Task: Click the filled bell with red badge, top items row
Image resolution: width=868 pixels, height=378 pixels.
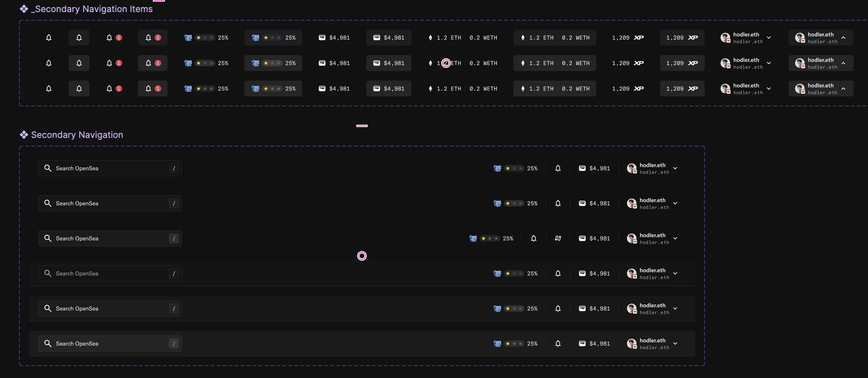Action: [153, 37]
